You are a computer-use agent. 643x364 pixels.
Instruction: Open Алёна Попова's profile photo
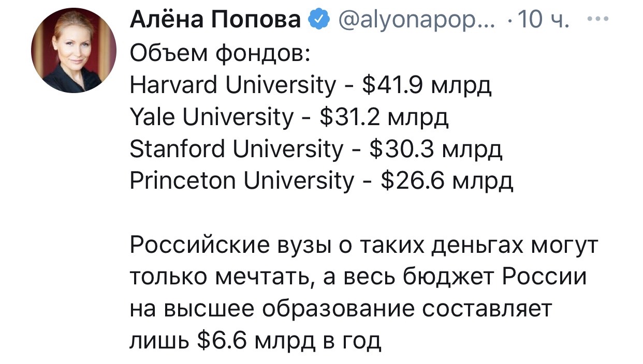click(74, 50)
